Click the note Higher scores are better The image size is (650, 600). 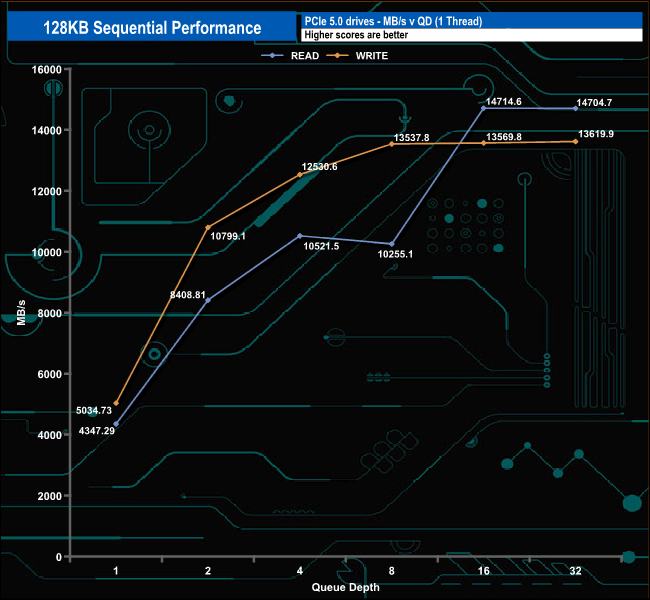click(x=356, y=35)
